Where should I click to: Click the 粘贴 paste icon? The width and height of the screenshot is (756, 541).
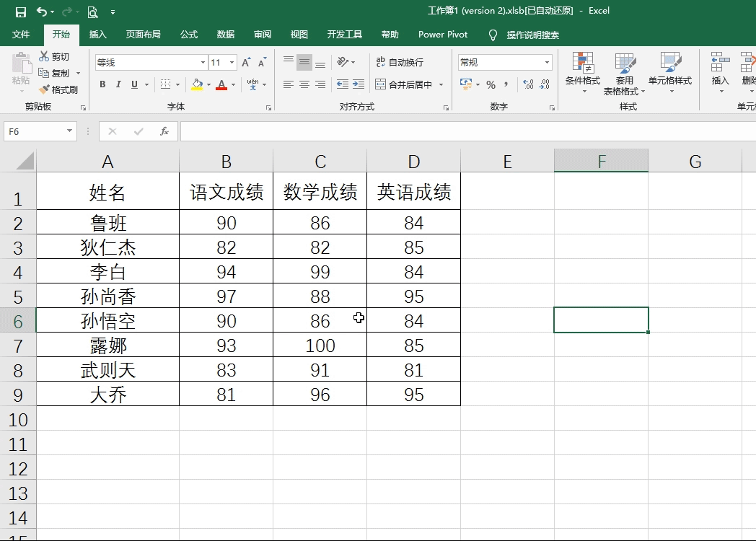[21, 63]
